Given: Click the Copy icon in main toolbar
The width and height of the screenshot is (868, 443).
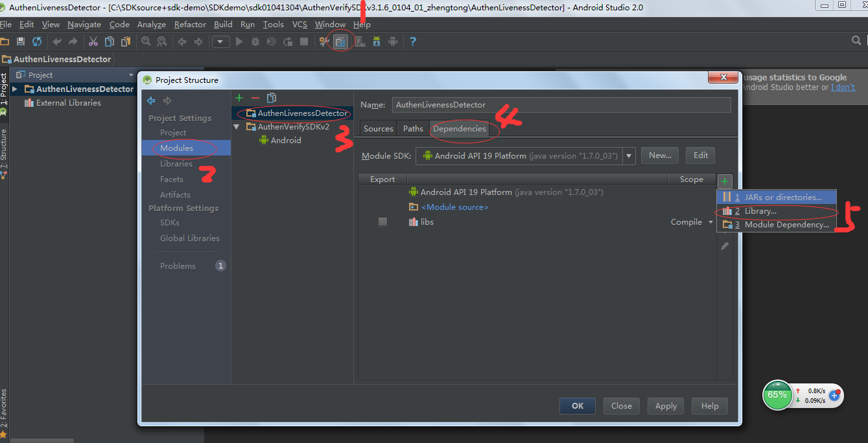Looking at the screenshot, I should [110, 41].
